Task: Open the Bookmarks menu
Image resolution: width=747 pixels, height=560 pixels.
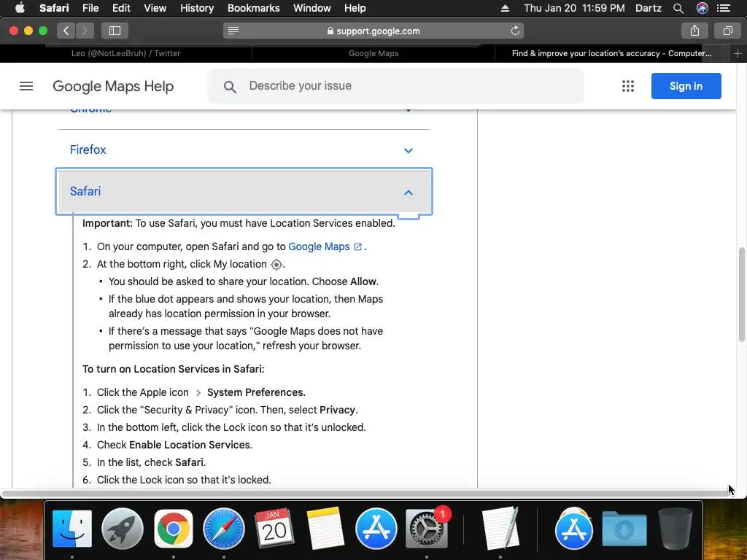Action: point(253,8)
